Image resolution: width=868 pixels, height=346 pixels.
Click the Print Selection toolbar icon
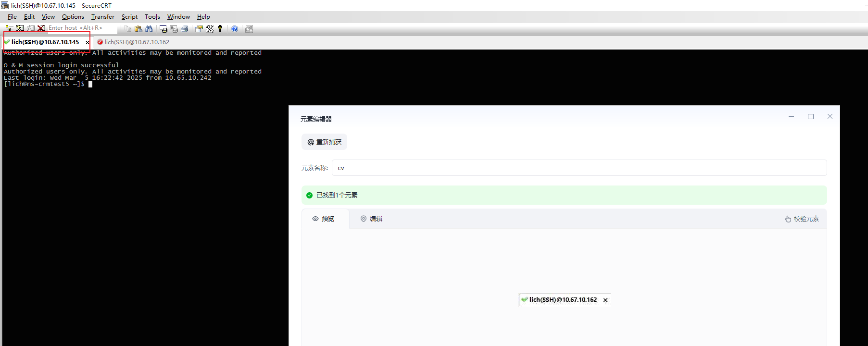pos(174,29)
